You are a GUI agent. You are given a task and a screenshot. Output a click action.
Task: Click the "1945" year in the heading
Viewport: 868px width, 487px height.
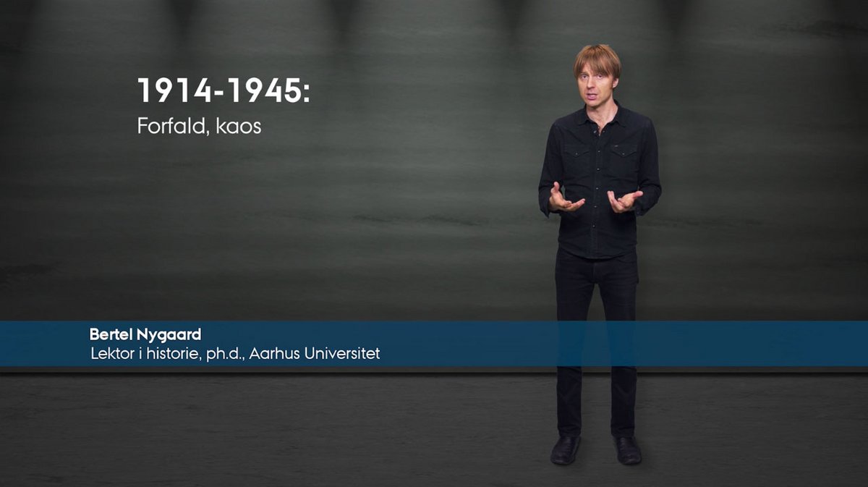266,91
